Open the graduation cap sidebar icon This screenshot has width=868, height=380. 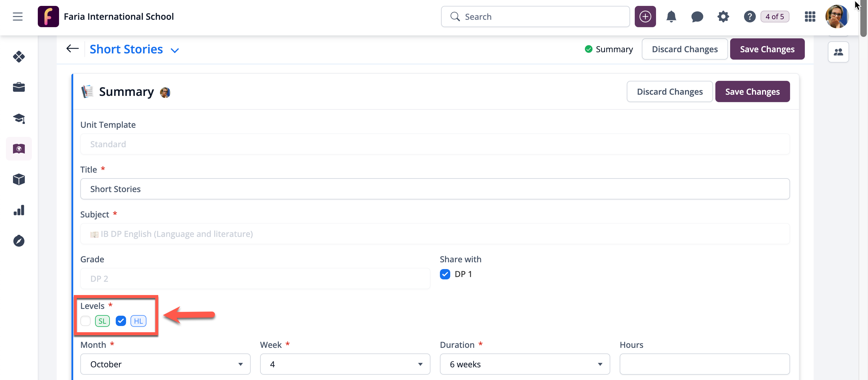click(x=19, y=118)
